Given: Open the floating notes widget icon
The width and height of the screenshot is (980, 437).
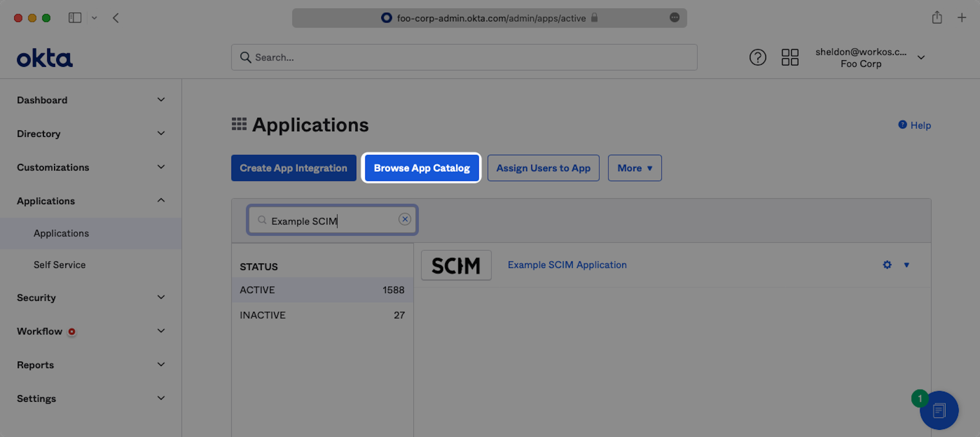Looking at the screenshot, I should tap(939, 410).
